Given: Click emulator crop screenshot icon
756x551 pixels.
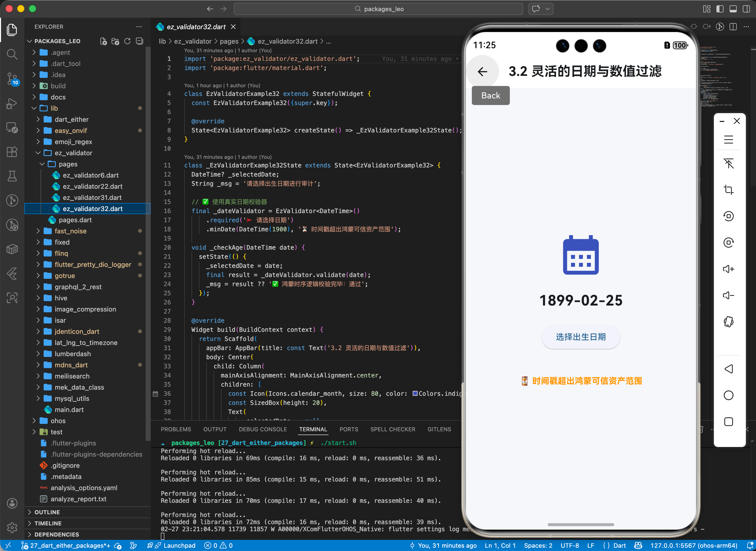Looking at the screenshot, I should pos(728,190).
